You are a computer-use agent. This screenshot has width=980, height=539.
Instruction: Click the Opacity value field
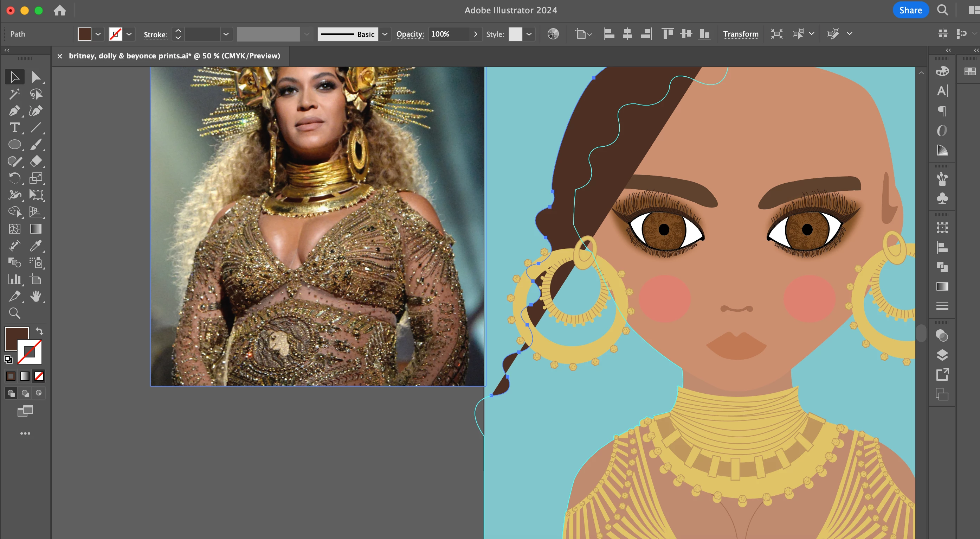point(448,34)
